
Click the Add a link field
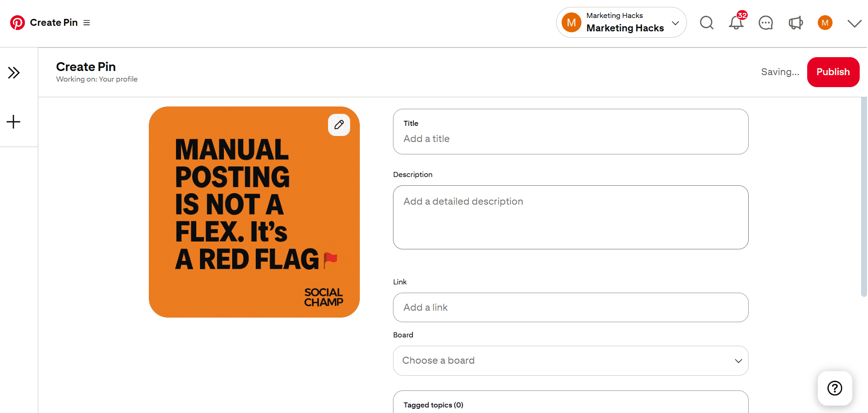(x=570, y=307)
